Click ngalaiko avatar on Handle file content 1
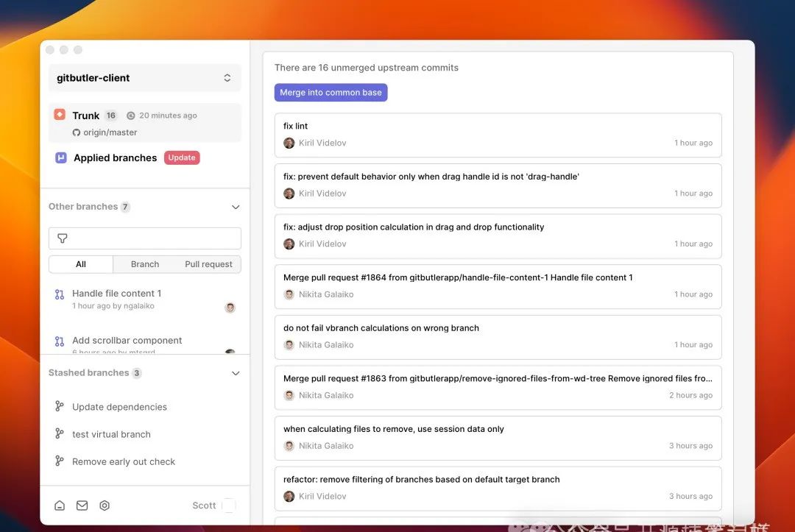Image resolution: width=795 pixels, height=532 pixels. click(x=230, y=307)
